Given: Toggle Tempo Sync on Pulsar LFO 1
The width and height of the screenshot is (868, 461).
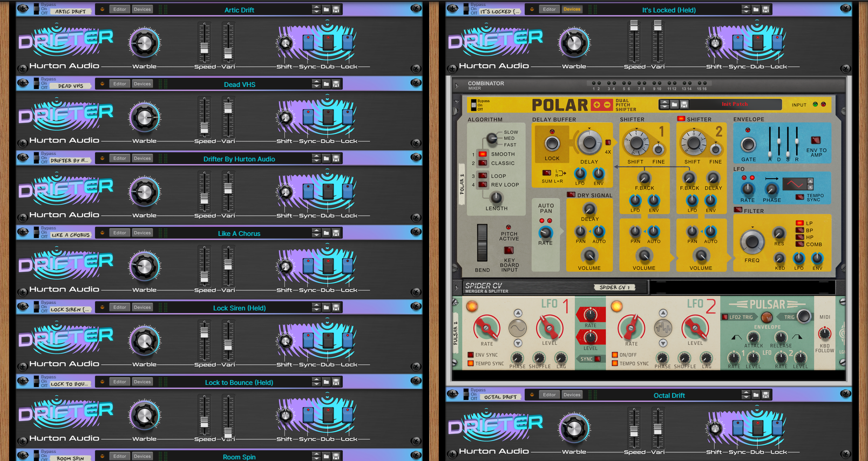Looking at the screenshot, I should [471, 363].
